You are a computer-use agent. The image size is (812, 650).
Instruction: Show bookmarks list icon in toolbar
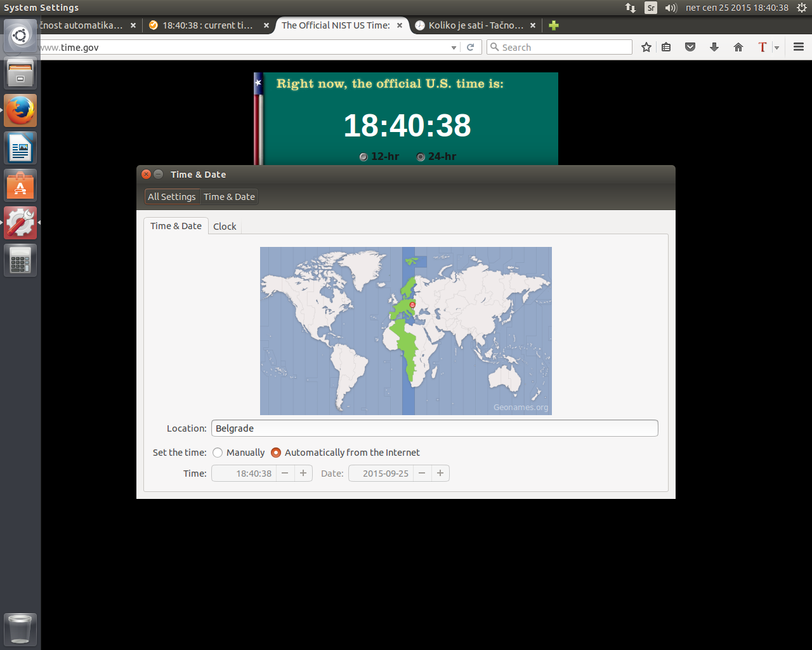coord(666,47)
